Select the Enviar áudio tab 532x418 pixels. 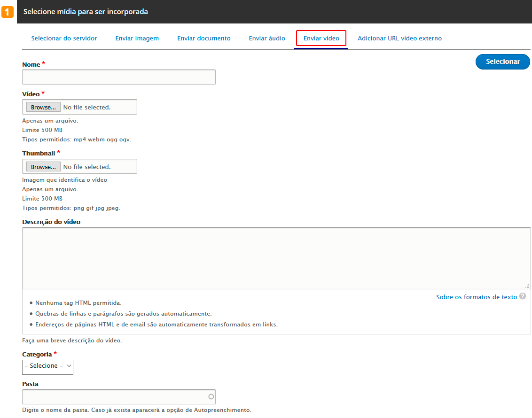coord(267,39)
